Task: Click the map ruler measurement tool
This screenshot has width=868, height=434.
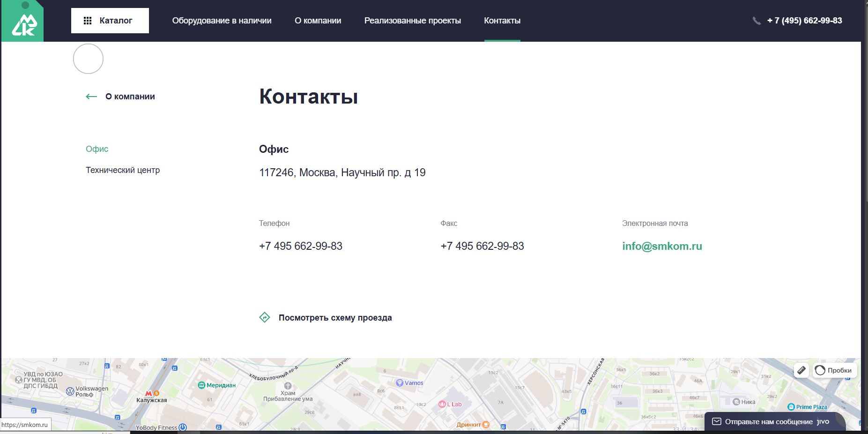Action: pyautogui.click(x=801, y=370)
